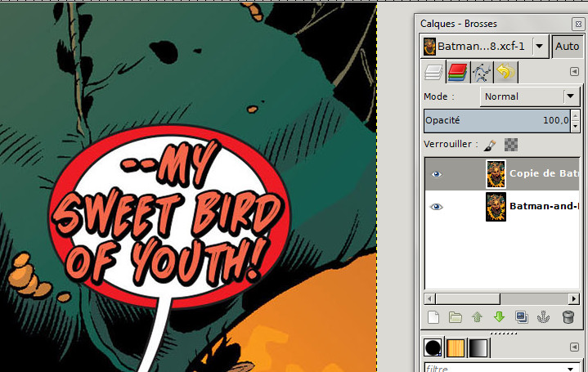Create a new layer group
588x372 pixels.
(x=456, y=317)
